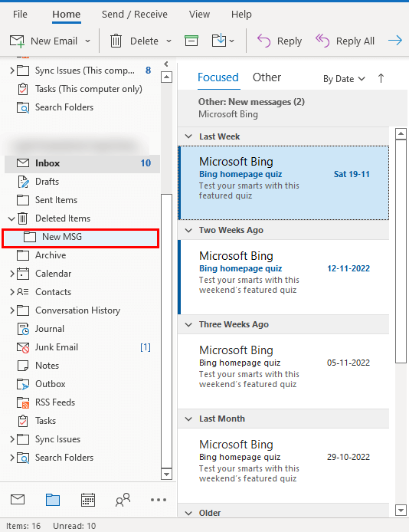Toggle sort order with the up arrow

coord(381,78)
